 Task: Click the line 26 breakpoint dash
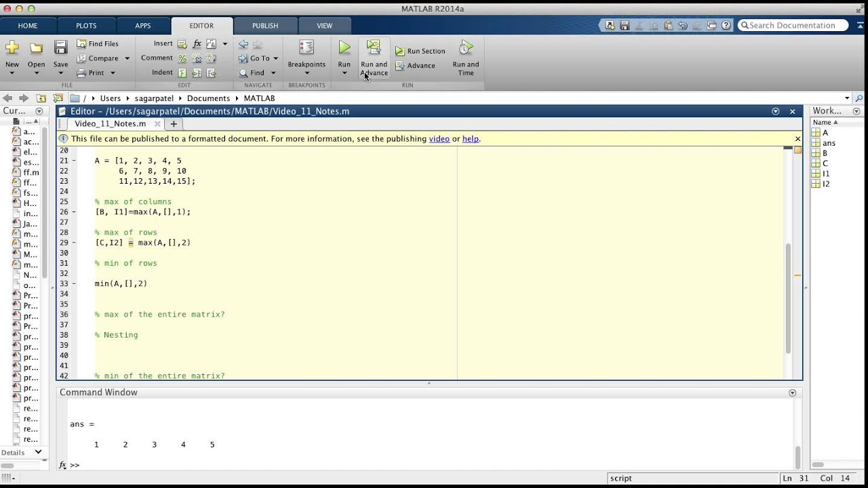[x=74, y=212]
